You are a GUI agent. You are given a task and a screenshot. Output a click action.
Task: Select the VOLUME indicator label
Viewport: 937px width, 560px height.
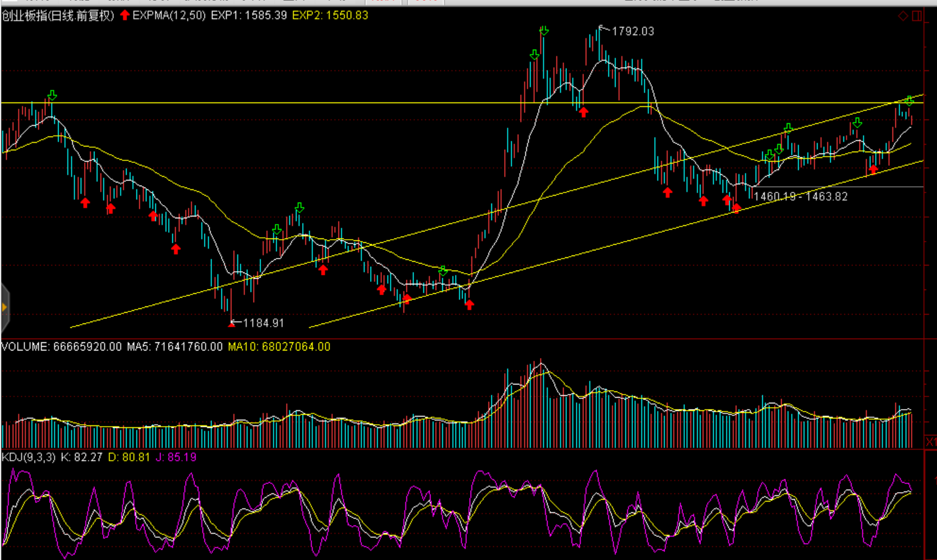[25, 347]
